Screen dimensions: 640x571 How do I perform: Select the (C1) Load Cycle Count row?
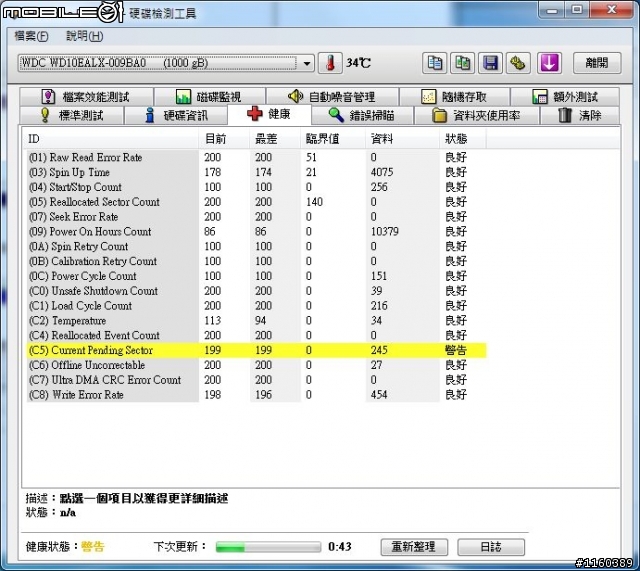[x=256, y=305]
